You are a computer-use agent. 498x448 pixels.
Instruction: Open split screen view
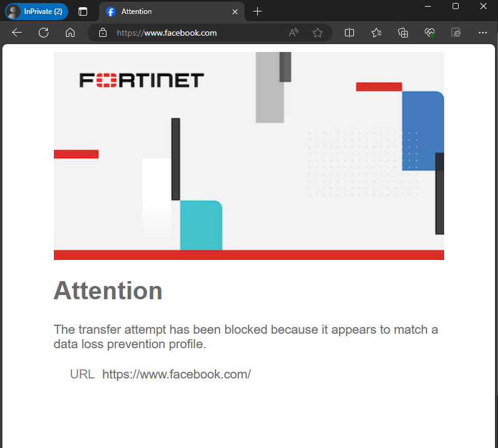point(349,33)
